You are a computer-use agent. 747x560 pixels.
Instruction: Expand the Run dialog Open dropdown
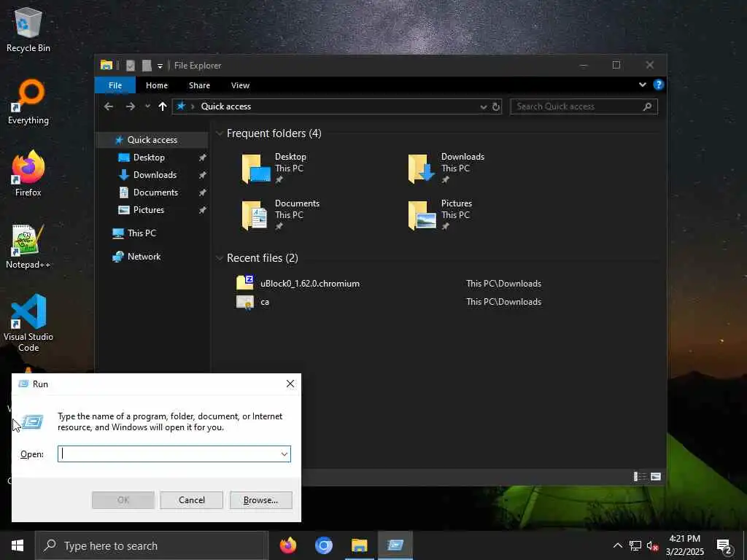[x=285, y=454]
